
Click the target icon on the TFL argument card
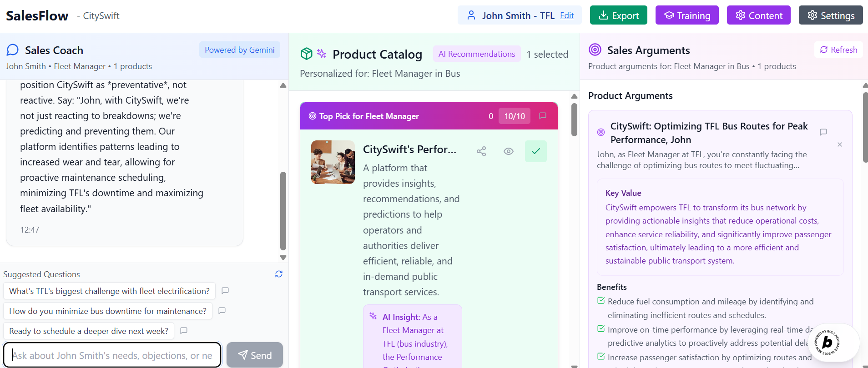tap(600, 132)
